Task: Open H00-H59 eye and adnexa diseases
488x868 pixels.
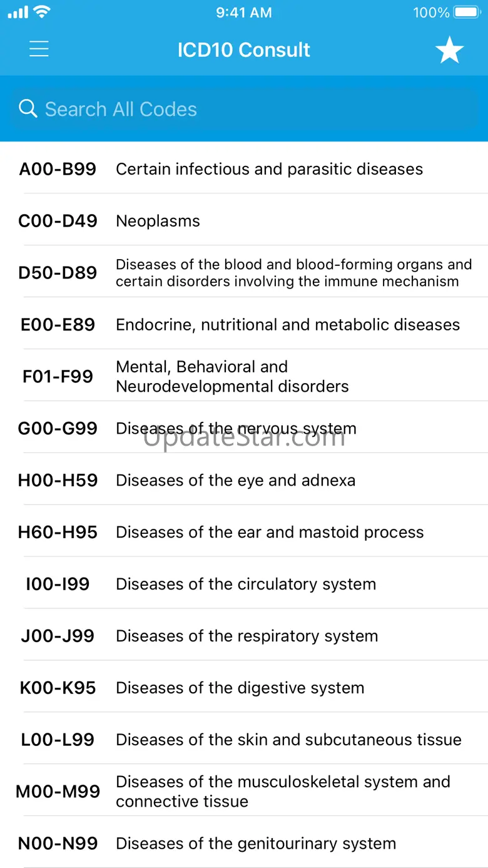Action: [244, 481]
